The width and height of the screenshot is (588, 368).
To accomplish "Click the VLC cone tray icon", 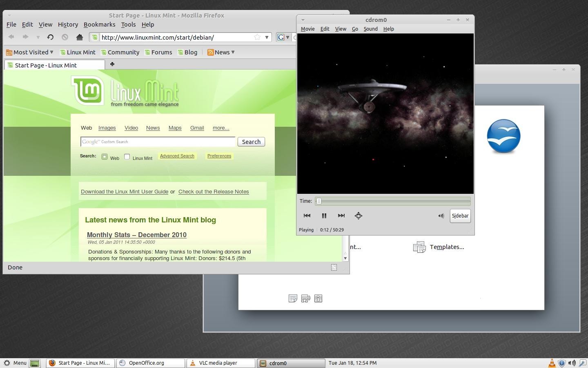I will tap(552, 363).
